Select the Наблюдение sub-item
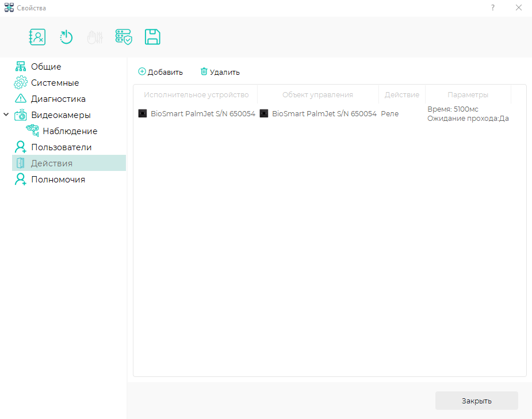 pyautogui.click(x=70, y=131)
